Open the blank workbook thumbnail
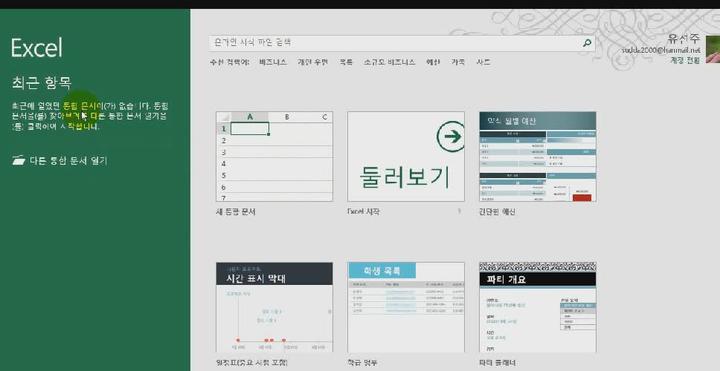720x371 pixels. tap(275, 156)
